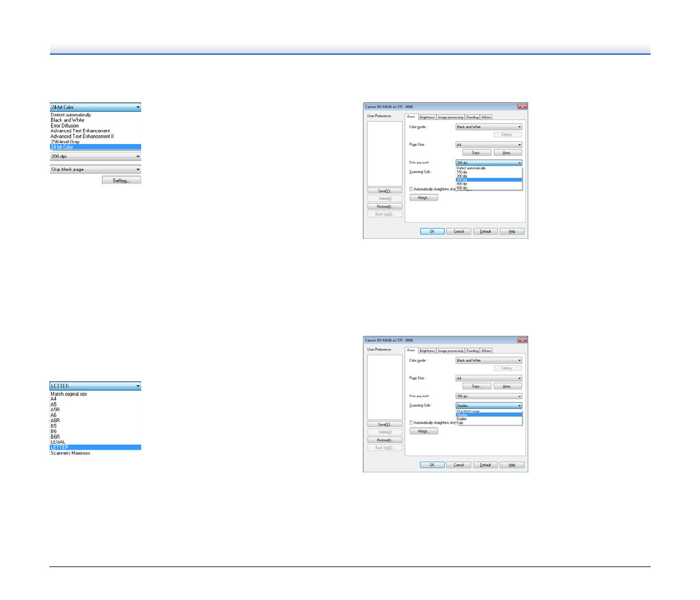Close the Canon dialog showing the dpi list

[x=522, y=106]
